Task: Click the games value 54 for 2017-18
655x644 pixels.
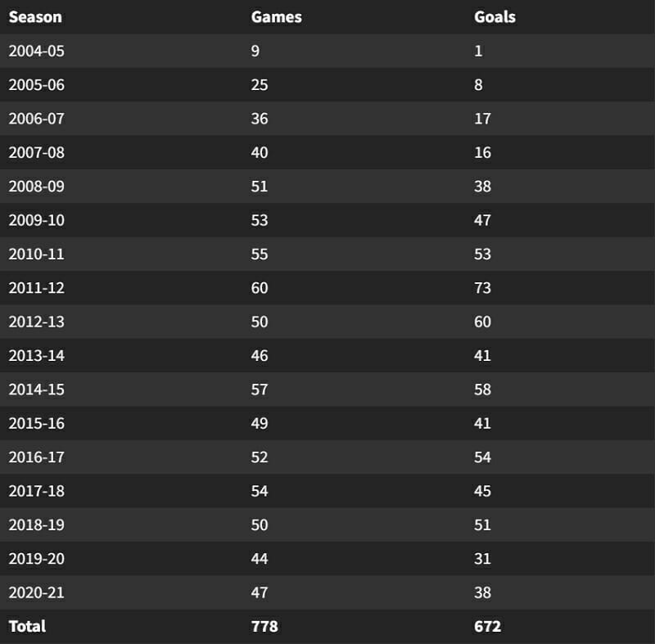Action: click(260, 491)
